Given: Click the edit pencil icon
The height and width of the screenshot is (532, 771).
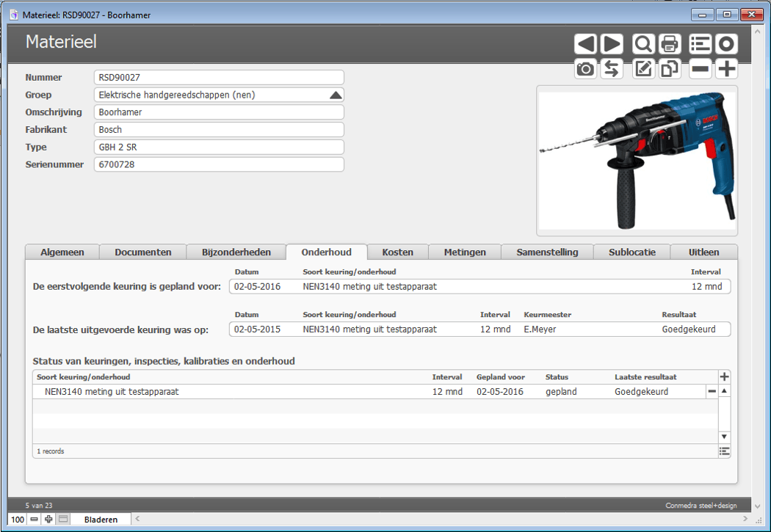Looking at the screenshot, I should (643, 69).
